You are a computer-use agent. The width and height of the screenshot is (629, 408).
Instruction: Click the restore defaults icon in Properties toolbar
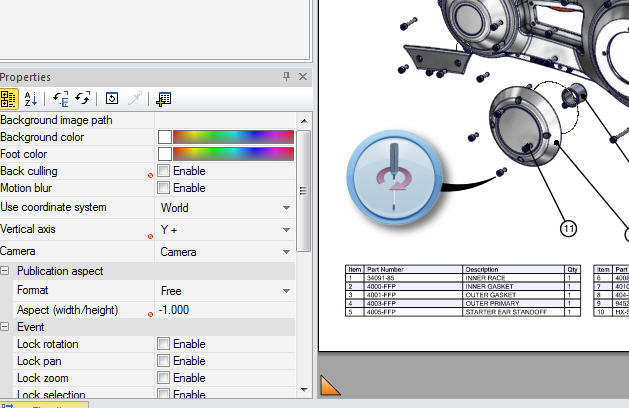click(x=112, y=98)
